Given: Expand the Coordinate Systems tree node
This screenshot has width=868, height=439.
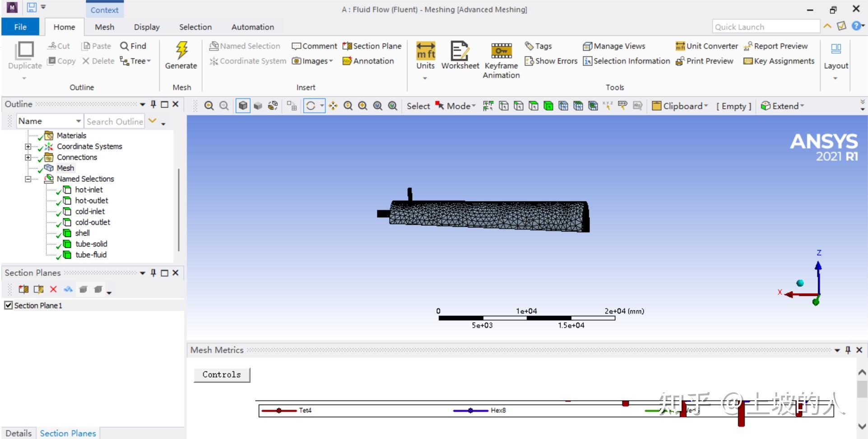Looking at the screenshot, I should 28,146.
